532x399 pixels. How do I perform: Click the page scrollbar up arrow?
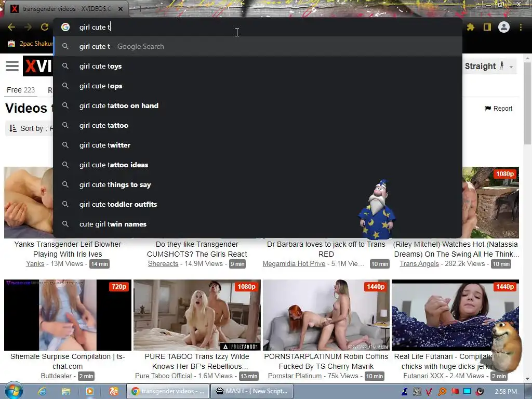[527, 58]
